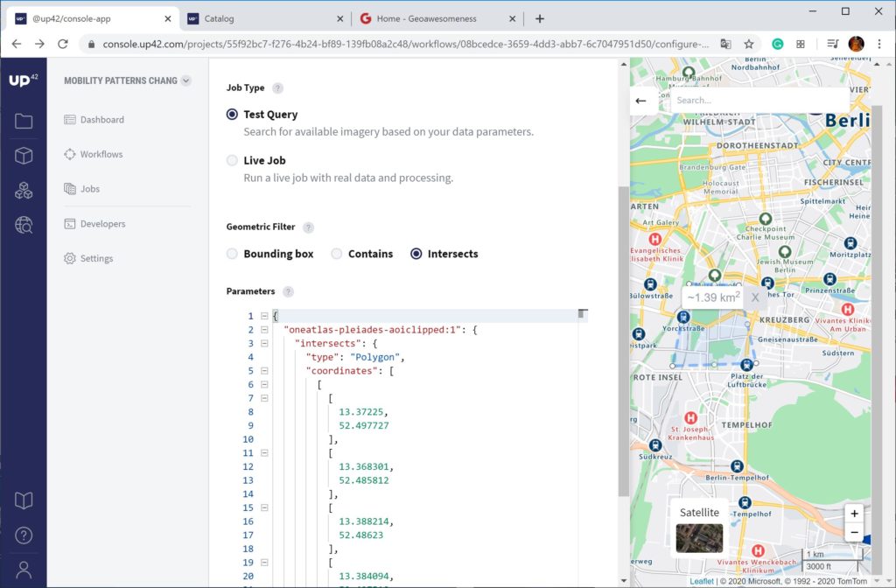Zoom out on the map

[x=854, y=532]
